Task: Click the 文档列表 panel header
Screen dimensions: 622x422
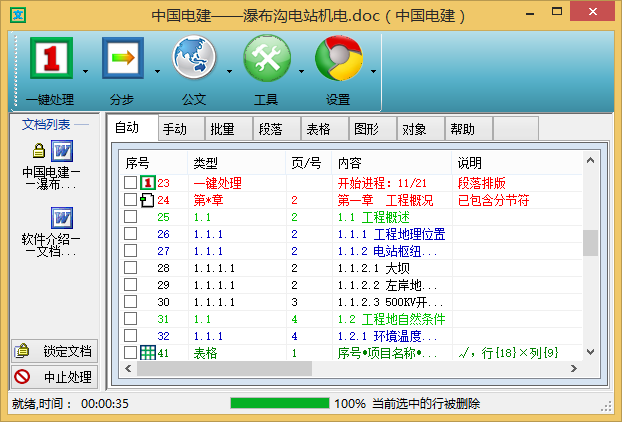Action: tap(46, 125)
